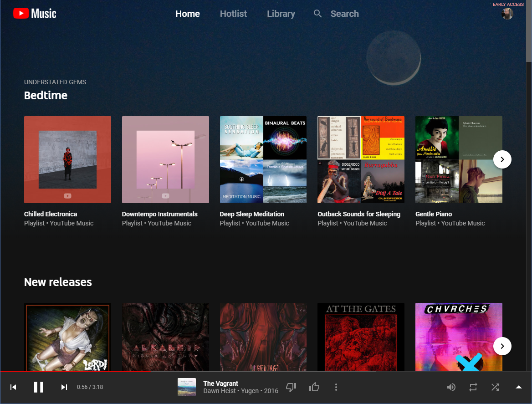The width and height of the screenshot is (532, 404).
Task: Skip to next track
Action: (64, 387)
